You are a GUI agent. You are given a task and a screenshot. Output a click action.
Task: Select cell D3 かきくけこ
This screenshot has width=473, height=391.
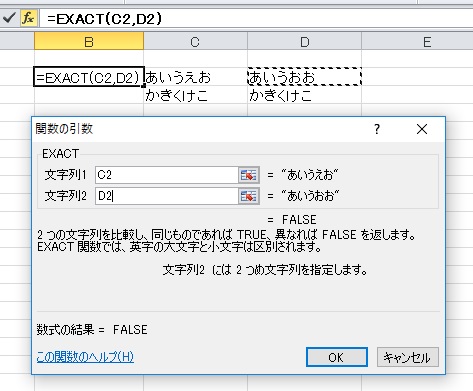pos(304,95)
